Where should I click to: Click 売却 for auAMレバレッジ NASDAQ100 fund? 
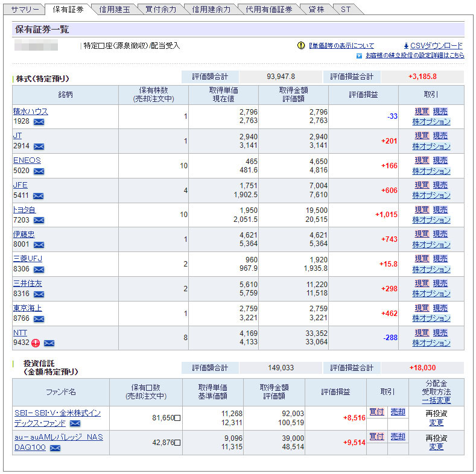(x=398, y=437)
